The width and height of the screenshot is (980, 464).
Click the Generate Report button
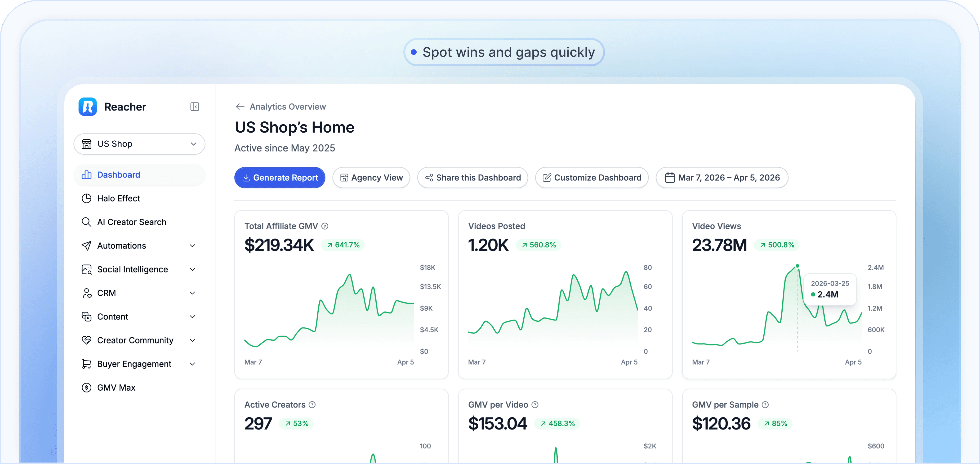[x=280, y=178]
